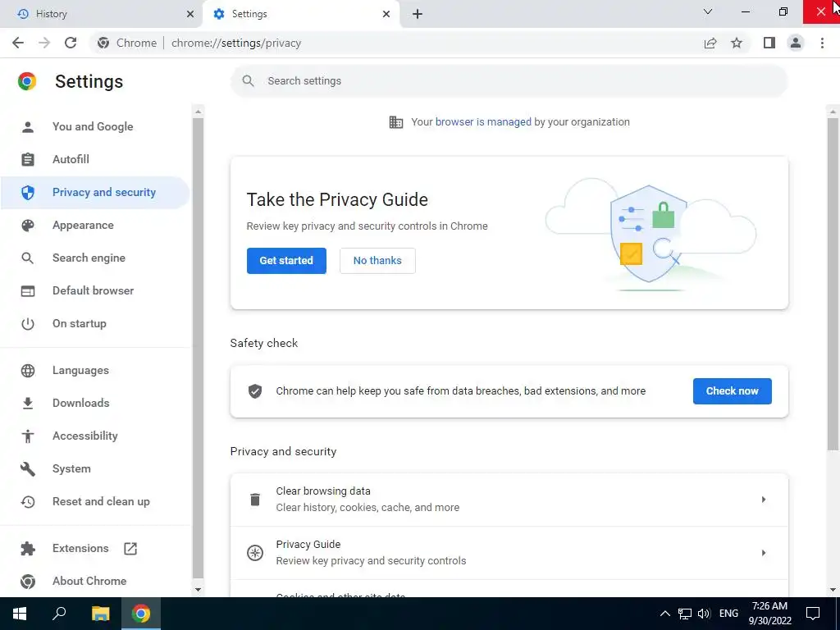Open About Chrome page

(95, 582)
